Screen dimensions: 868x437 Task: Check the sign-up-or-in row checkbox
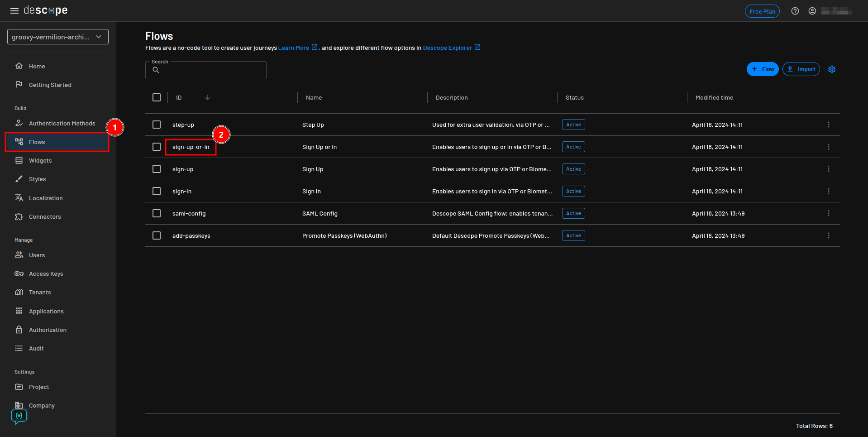click(x=157, y=147)
